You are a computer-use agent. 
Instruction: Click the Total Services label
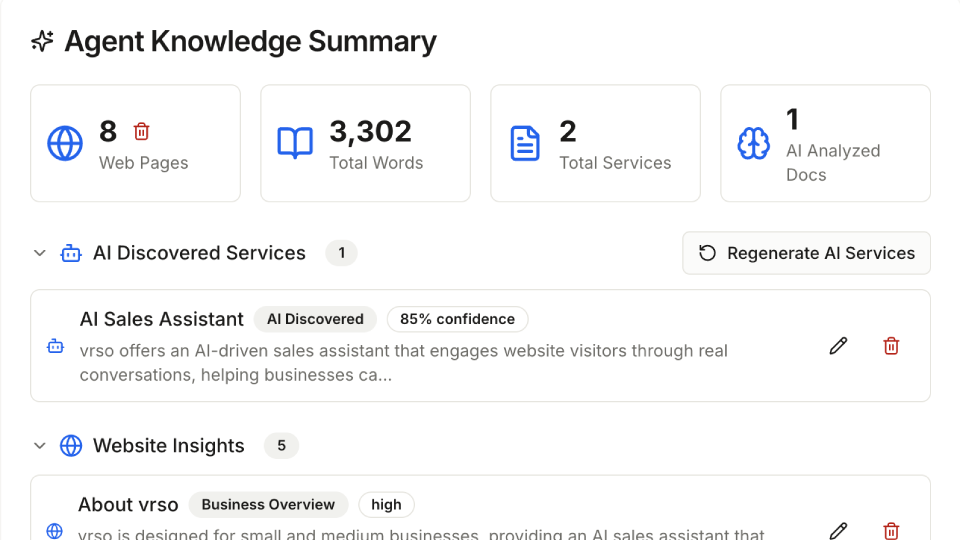[615, 163]
